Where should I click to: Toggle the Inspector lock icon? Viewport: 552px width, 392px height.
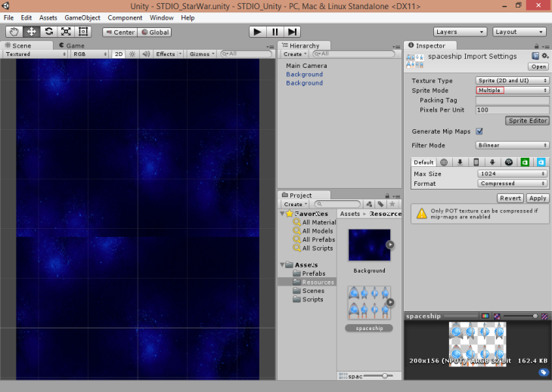[x=536, y=46]
